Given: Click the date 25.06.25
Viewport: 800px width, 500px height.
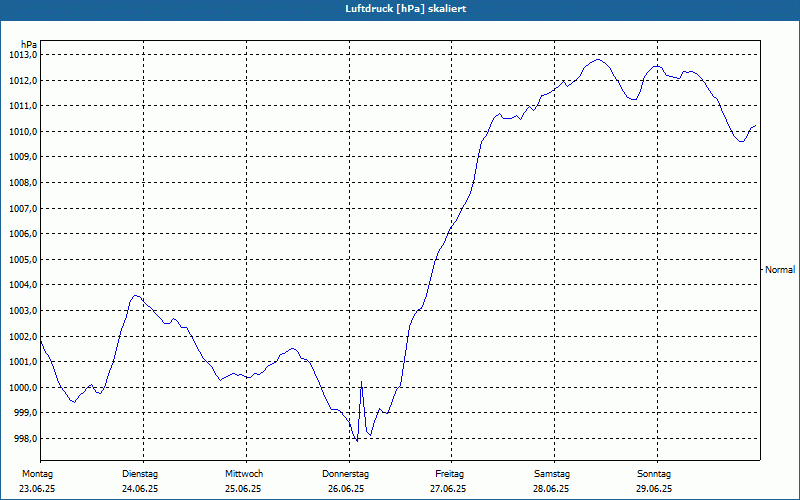Looking at the screenshot, I should coord(243,489).
